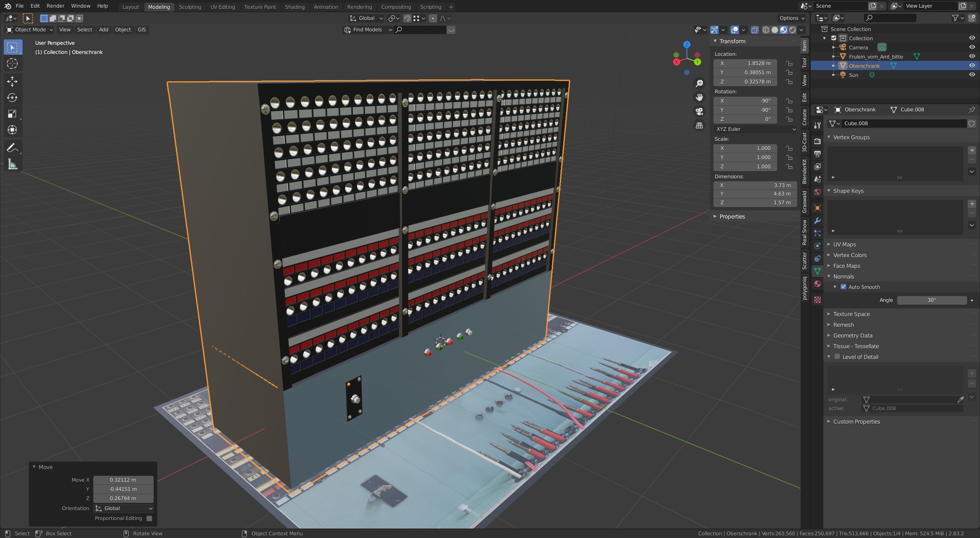
Task: Choose the Measure tool
Action: (x=12, y=165)
